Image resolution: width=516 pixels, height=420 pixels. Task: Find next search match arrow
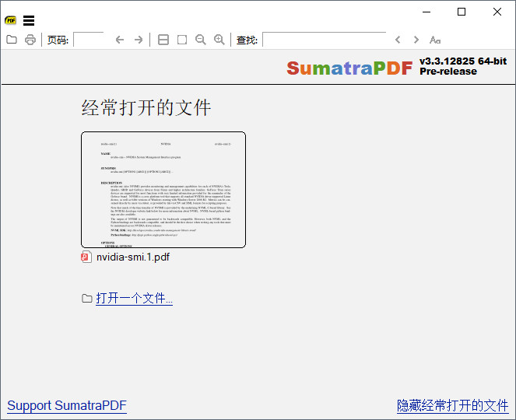416,40
